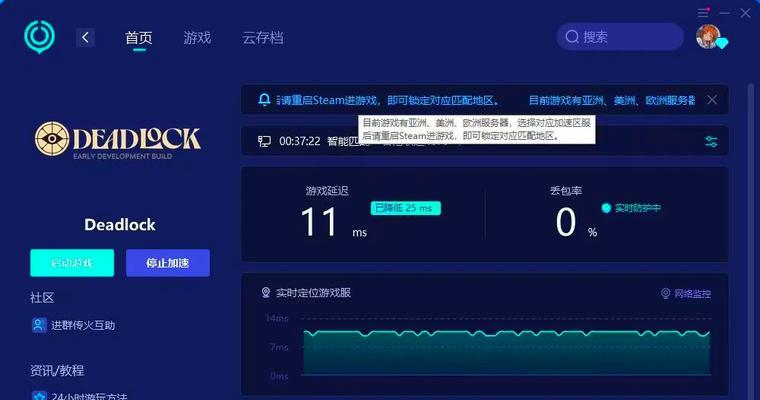
Task: Click the 启动游戏 button
Action: pos(72,263)
